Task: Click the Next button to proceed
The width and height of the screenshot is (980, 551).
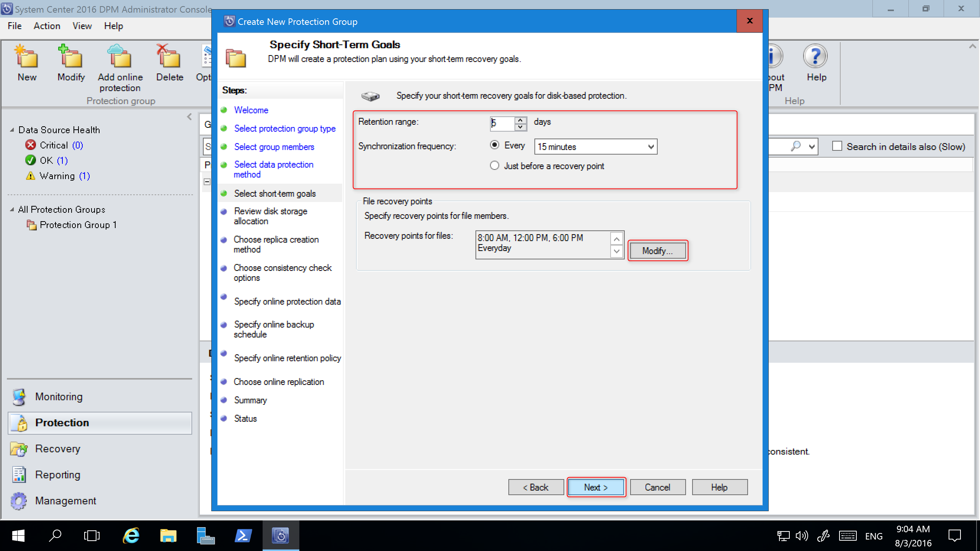Action: click(595, 487)
